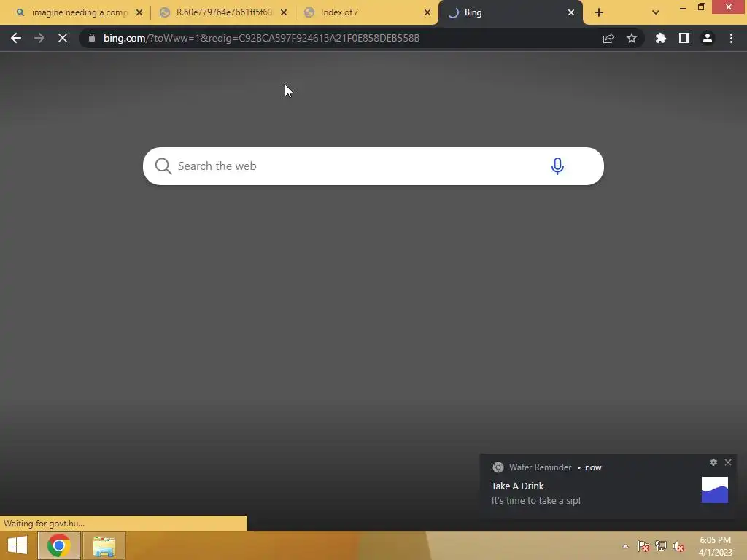Dismiss the Water Reminder notification
This screenshot has height=560, width=747.
728,462
